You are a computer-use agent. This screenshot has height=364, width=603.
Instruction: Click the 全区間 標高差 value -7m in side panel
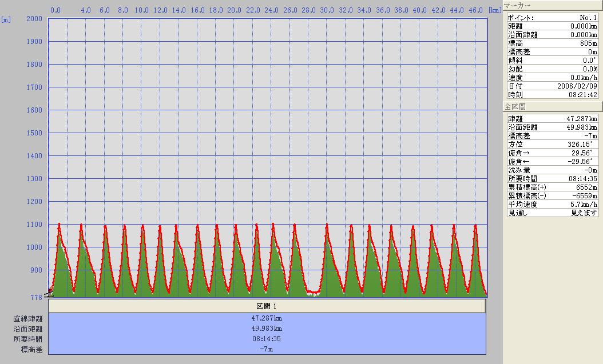pos(590,136)
